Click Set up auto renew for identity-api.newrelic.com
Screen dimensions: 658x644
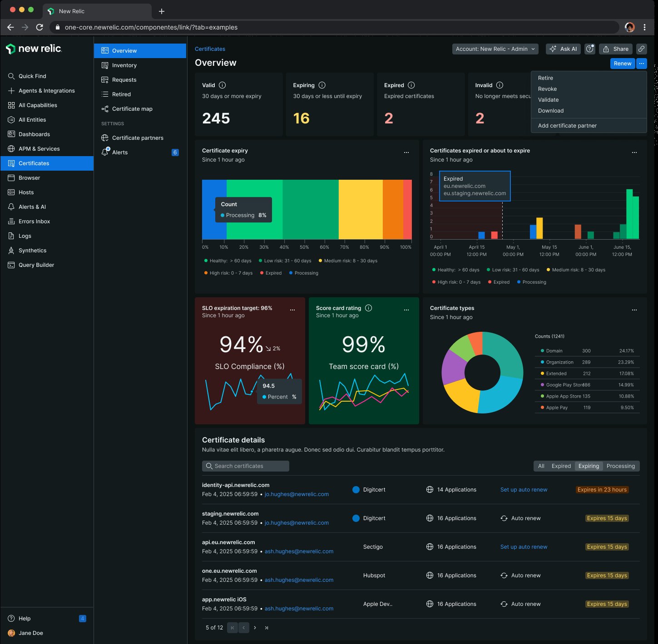(524, 490)
